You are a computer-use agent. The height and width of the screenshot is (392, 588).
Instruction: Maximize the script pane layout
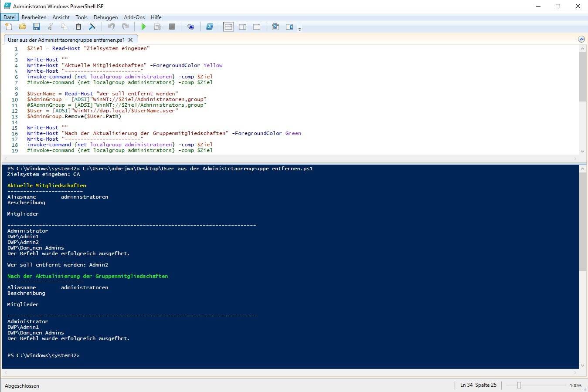coord(257,27)
